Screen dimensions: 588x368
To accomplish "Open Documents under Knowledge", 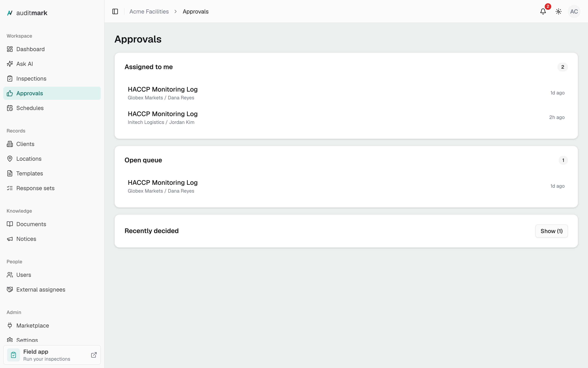I will pos(52,224).
